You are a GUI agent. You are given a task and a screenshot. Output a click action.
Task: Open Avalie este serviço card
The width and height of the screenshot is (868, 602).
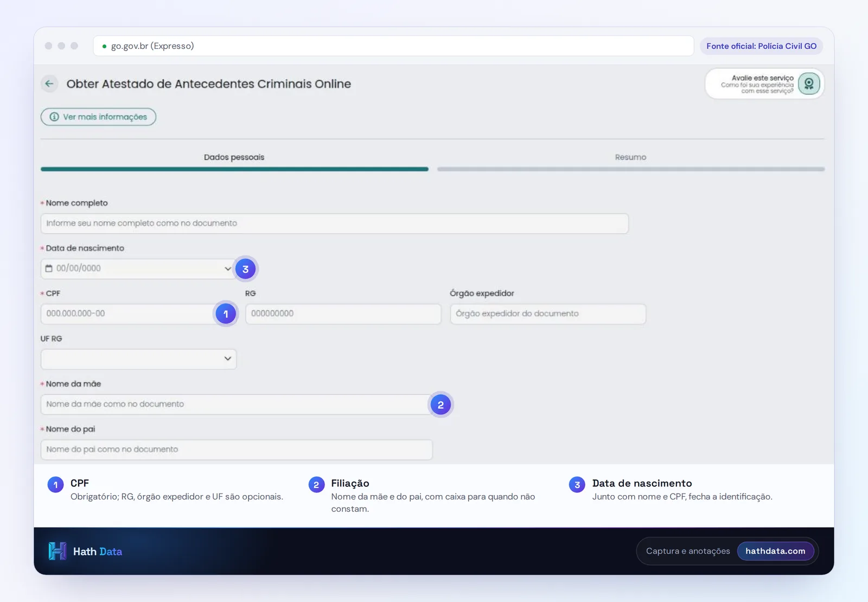764,84
